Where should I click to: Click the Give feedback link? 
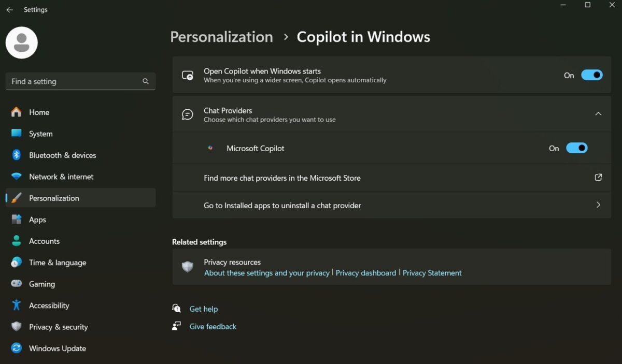(213, 327)
